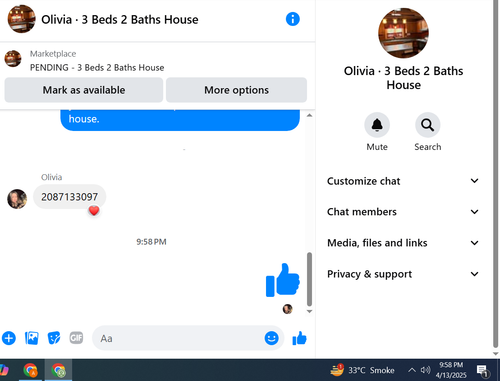Open the second Chrome icon in the taskbar
500x381 pixels.
click(58, 370)
